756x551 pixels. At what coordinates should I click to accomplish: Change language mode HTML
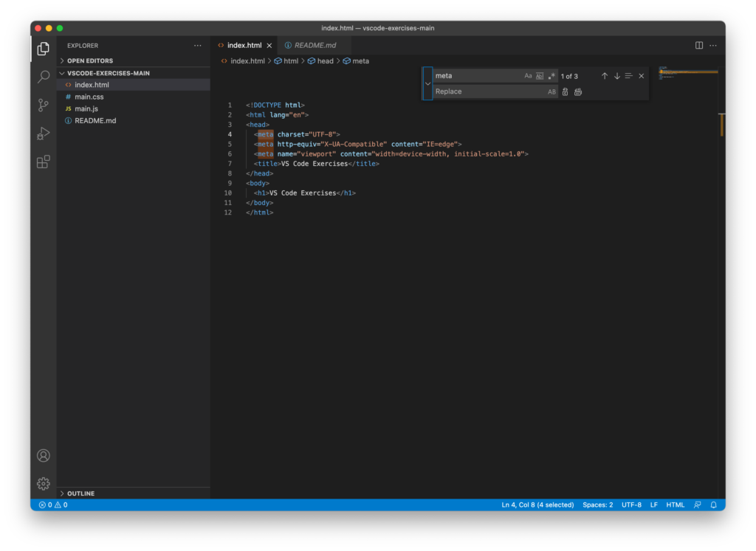click(x=675, y=505)
